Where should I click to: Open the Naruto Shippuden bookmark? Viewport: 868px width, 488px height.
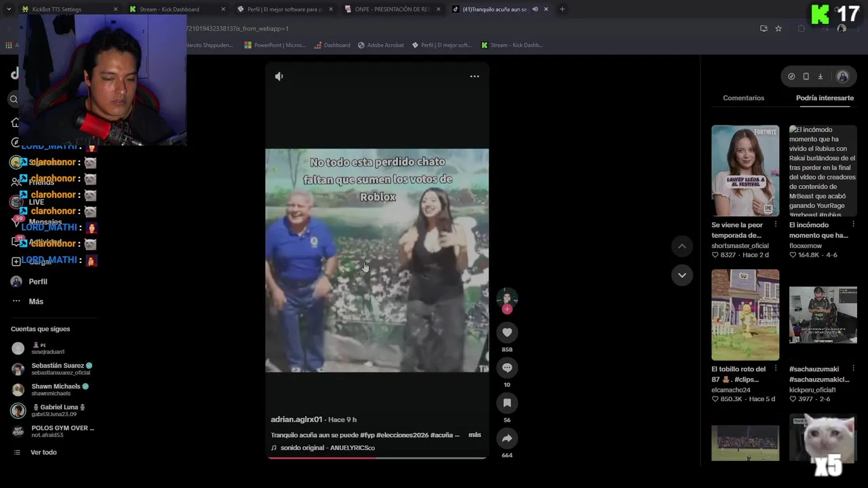(x=209, y=45)
